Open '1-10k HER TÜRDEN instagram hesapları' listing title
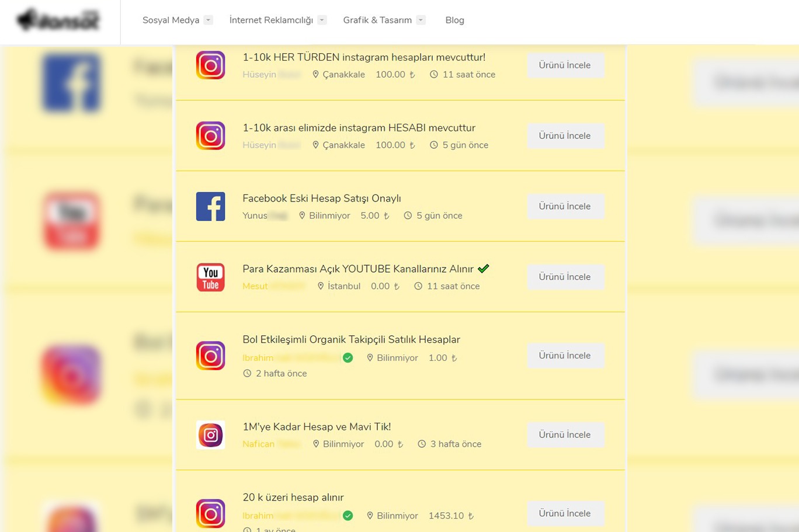The image size is (799, 532). point(364,57)
